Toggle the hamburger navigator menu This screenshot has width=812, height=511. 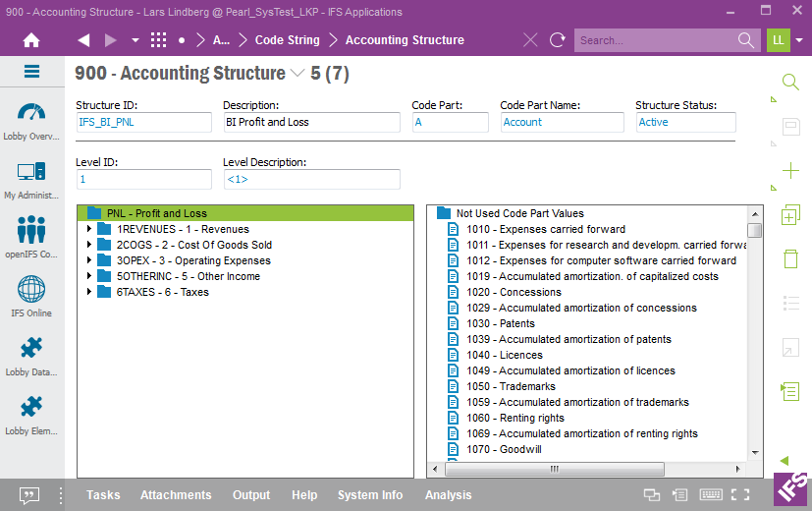tap(31, 72)
